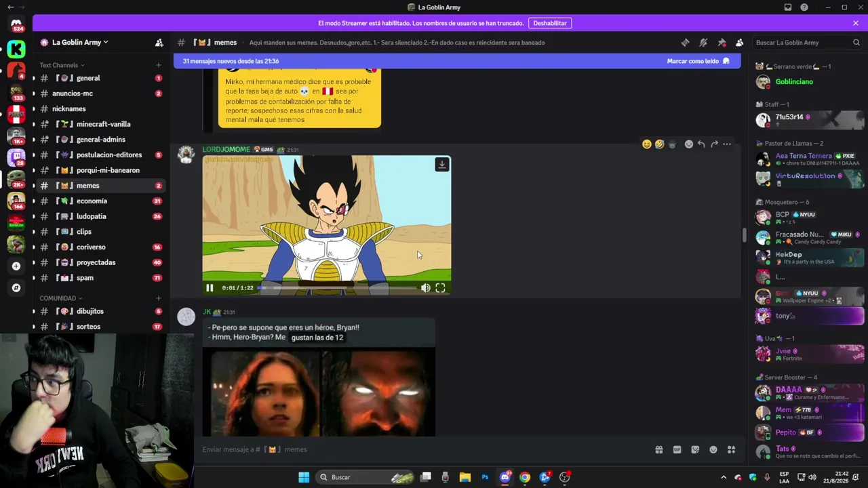Open Discover servers compass icon
Image resolution: width=868 pixels, height=488 pixels.
coord(16,288)
